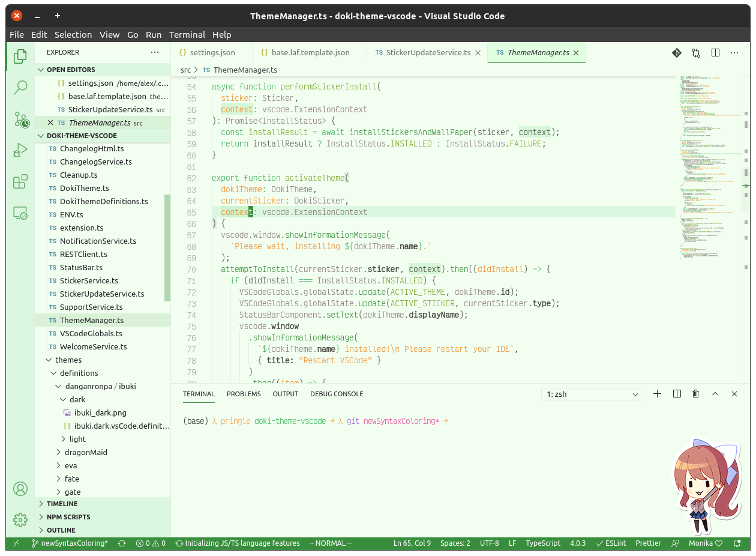Screen dimensions: 756x556
Task: Switch to the Debug Console tab
Action: pos(337,394)
